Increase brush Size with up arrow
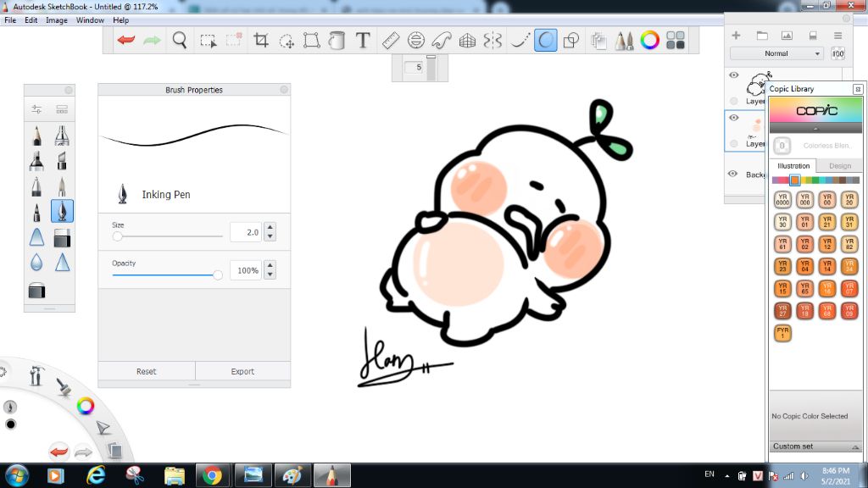This screenshot has width=868, height=488. coord(270,227)
